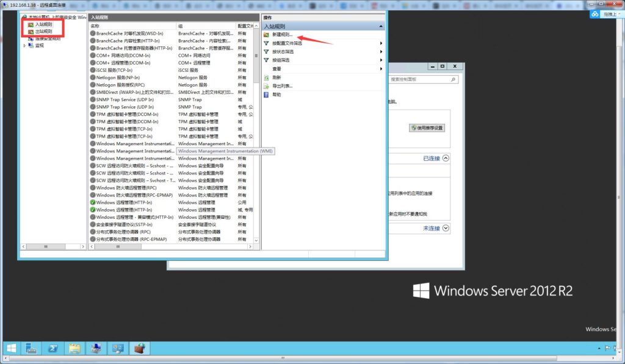Expand the 已连接 network section chevron
This screenshot has width=625, height=364.
click(446, 158)
